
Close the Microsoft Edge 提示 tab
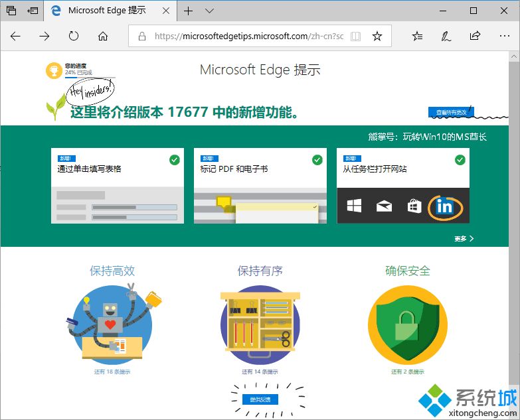tap(166, 11)
